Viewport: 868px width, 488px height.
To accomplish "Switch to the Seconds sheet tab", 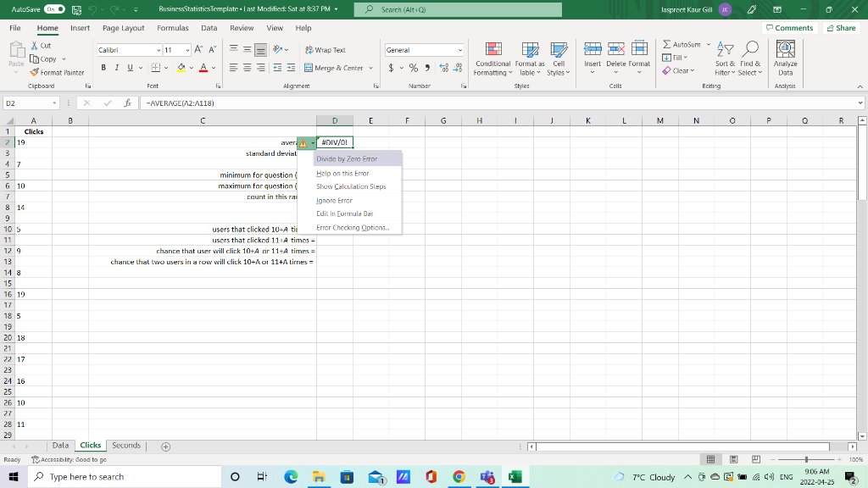I will [126, 446].
